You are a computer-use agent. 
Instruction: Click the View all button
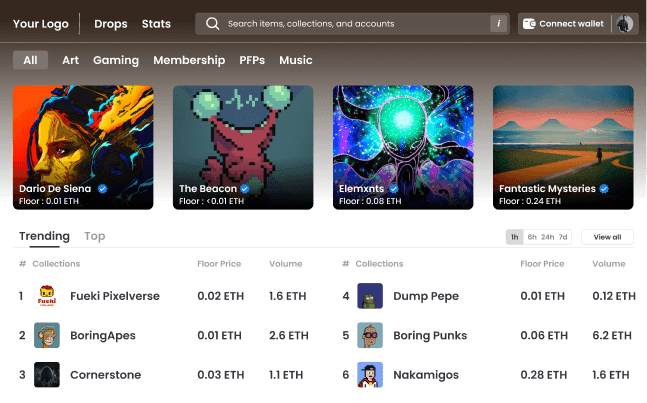(x=607, y=237)
